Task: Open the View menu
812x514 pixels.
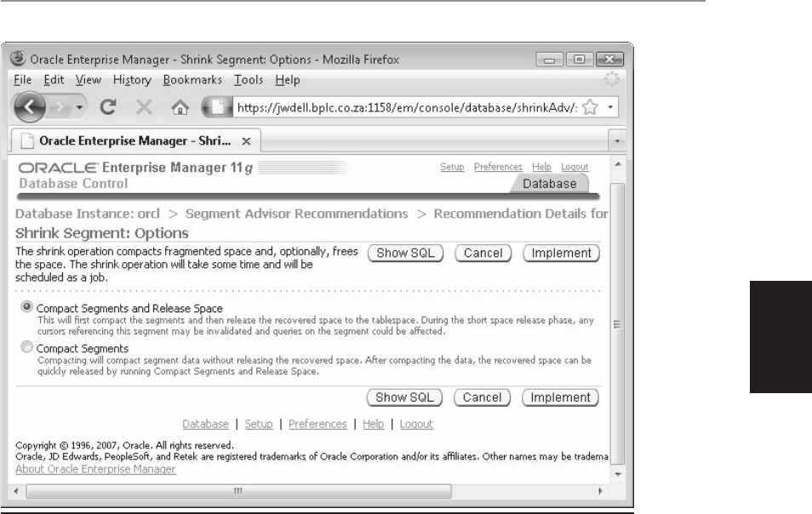Action: pyautogui.click(x=88, y=80)
